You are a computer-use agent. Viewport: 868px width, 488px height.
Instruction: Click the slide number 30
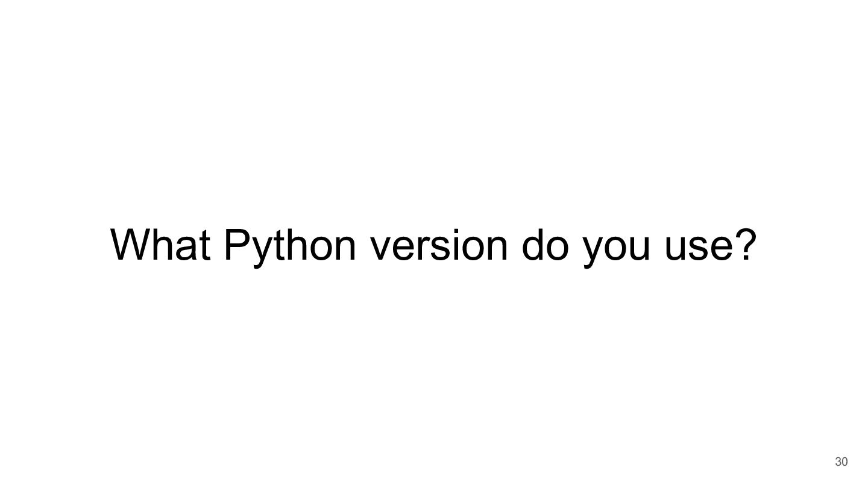(841, 462)
